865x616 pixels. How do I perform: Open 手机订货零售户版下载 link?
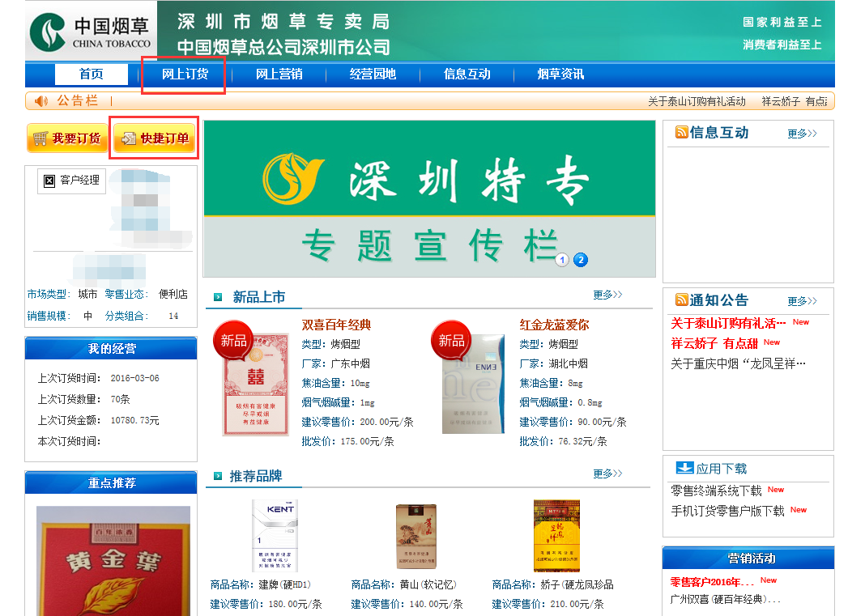point(727,511)
